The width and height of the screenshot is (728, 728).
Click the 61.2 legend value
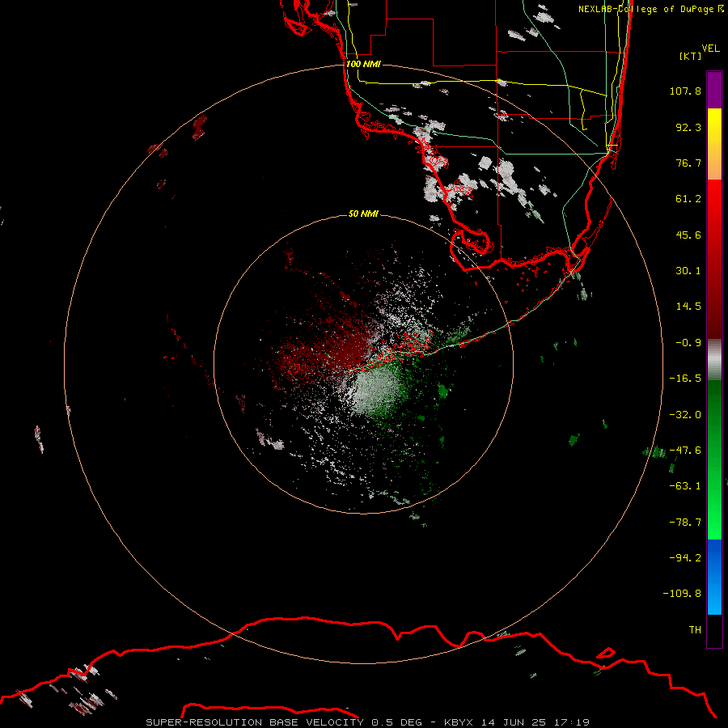click(688, 199)
